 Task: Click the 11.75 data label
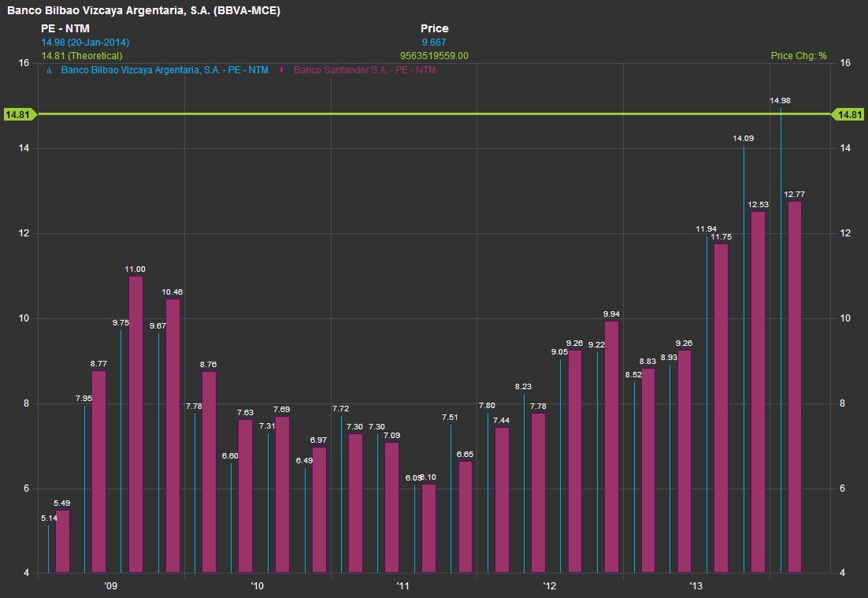[721, 237]
